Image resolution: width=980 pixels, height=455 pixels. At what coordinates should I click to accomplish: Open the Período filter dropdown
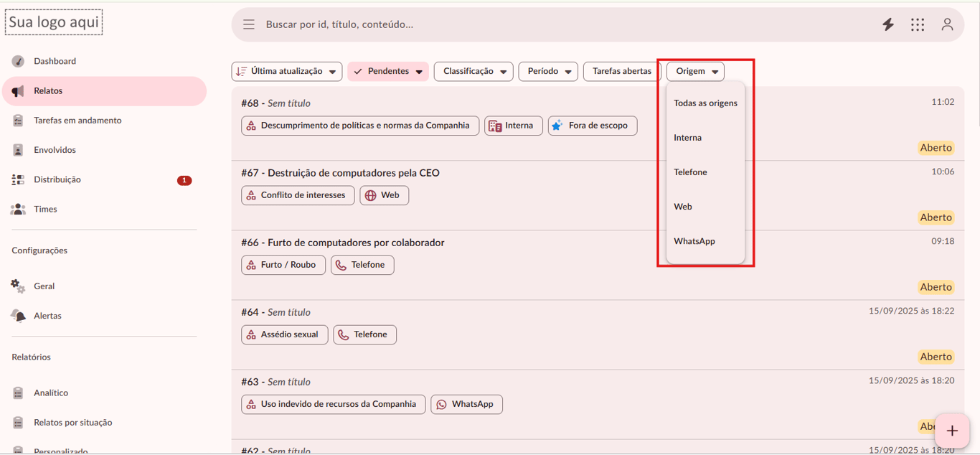click(548, 72)
